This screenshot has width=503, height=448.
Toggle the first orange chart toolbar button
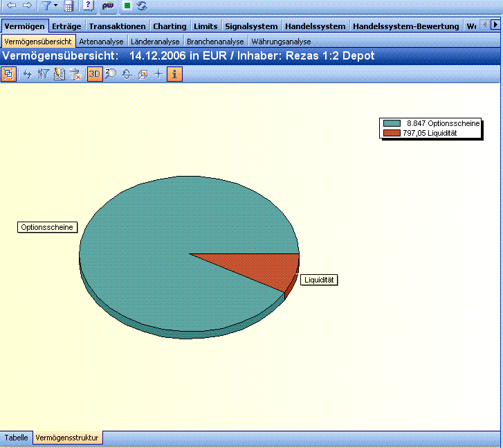(9, 74)
